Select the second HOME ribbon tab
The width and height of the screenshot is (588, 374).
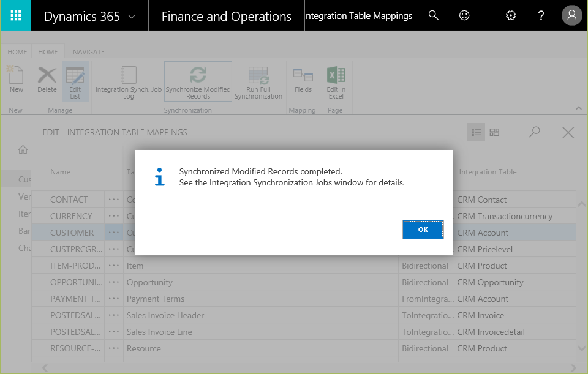[48, 52]
